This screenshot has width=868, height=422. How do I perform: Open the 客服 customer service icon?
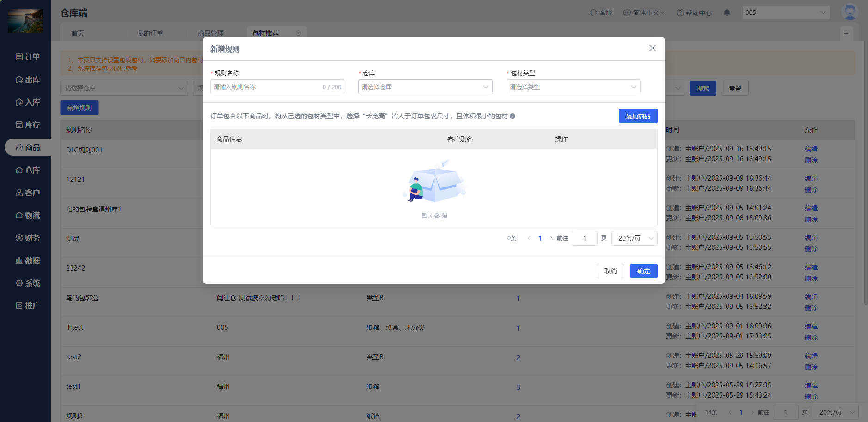(593, 13)
